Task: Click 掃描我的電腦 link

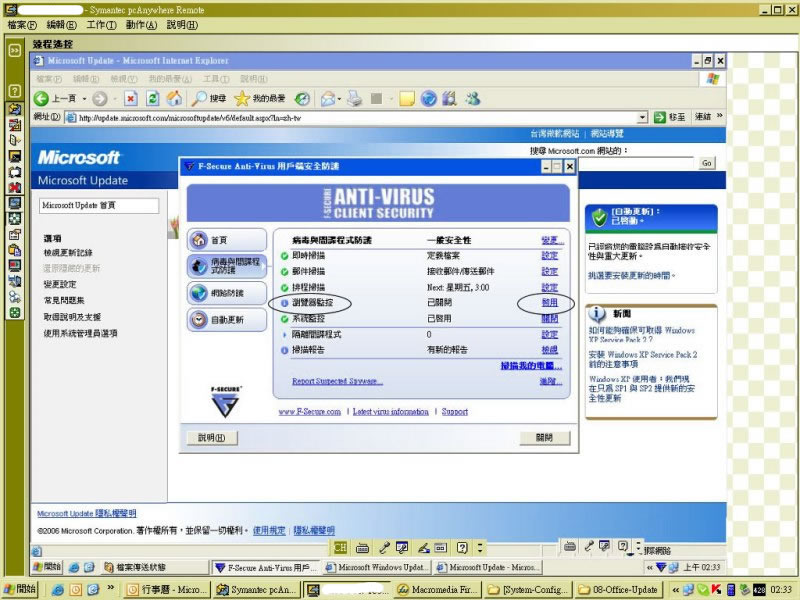Action: [x=531, y=366]
